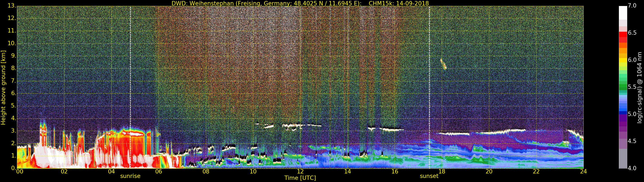Click the '6.' height tick label
This screenshot has width=644, height=182.
[x=13, y=93]
